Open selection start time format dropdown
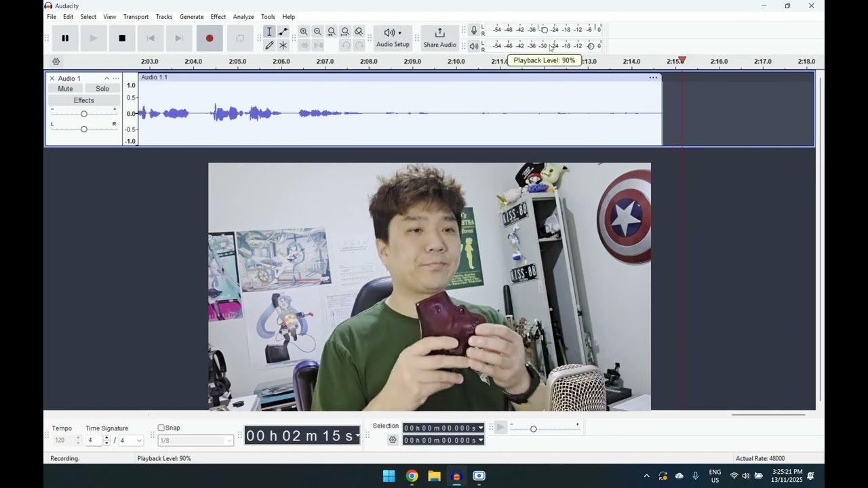 (x=481, y=428)
